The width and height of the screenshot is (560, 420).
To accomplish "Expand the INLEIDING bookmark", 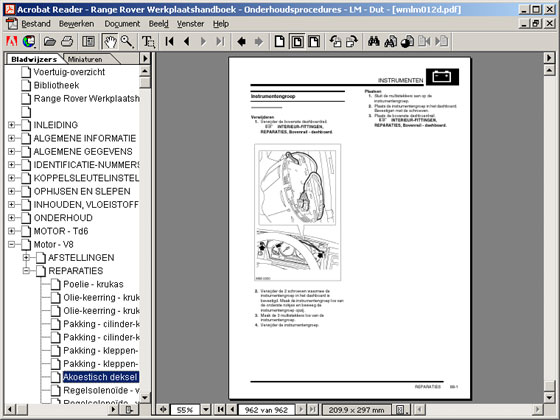I will tap(11, 125).
